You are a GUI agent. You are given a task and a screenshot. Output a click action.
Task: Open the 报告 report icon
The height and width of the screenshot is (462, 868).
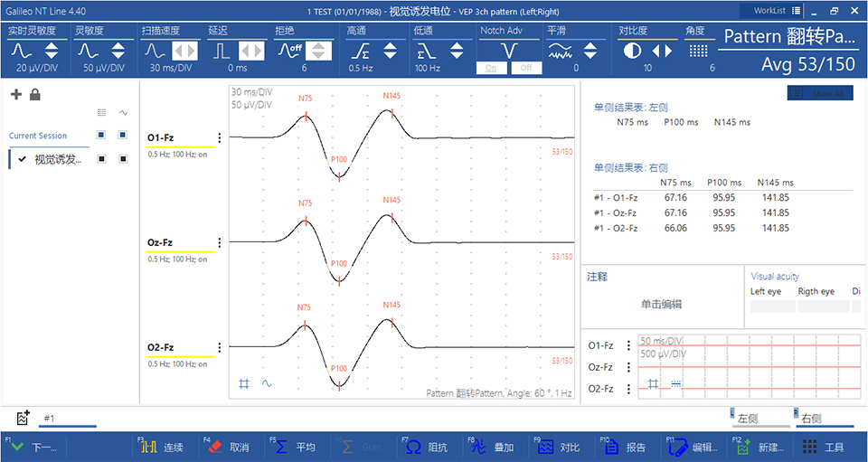(x=611, y=447)
